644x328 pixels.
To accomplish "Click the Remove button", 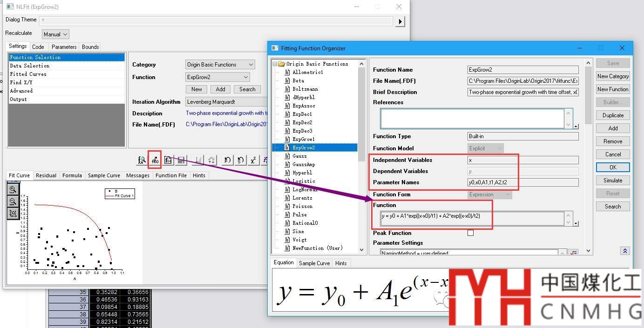I will pyautogui.click(x=613, y=141).
